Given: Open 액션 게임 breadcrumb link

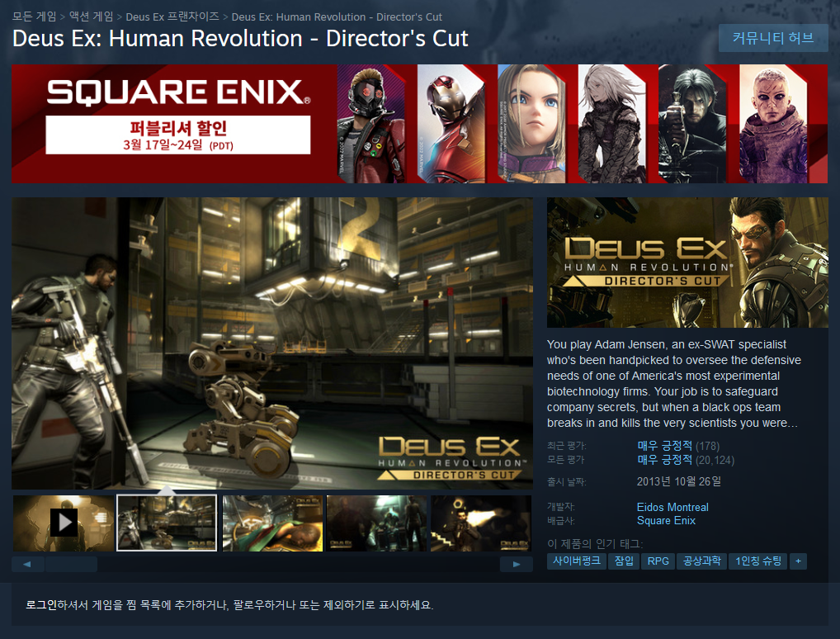Looking at the screenshot, I should pyautogui.click(x=91, y=17).
